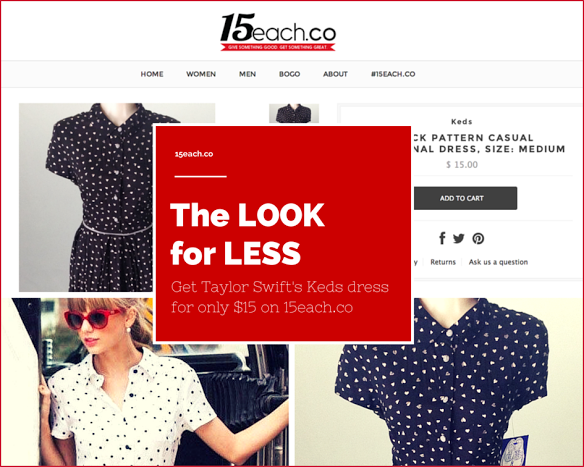Open the ABOUT page
The image size is (584, 467).
coord(335,74)
